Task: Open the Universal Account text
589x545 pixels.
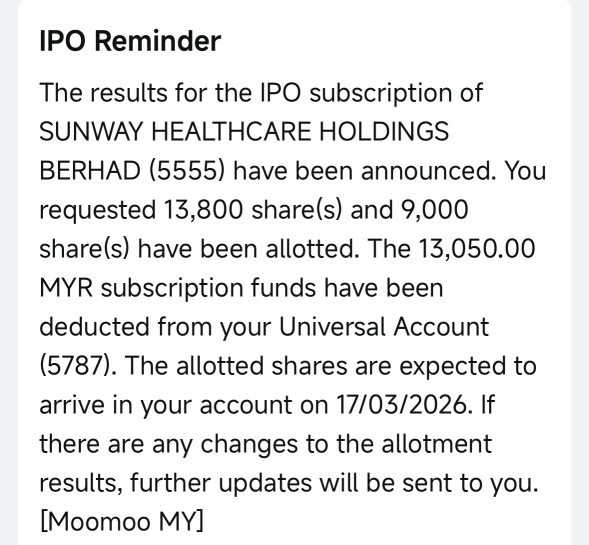Action: pos(384,327)
